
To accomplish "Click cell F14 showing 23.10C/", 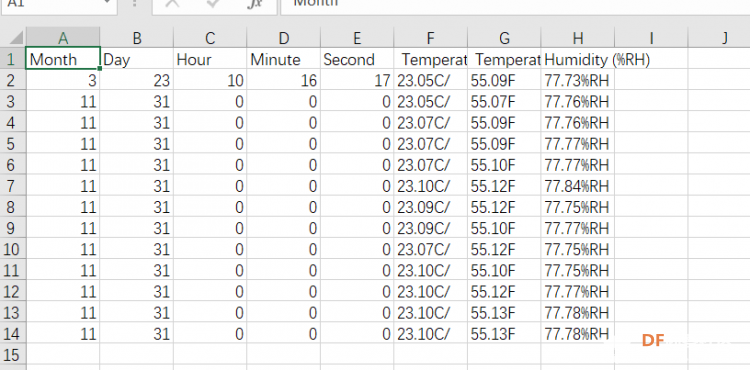I will point(431,333).
